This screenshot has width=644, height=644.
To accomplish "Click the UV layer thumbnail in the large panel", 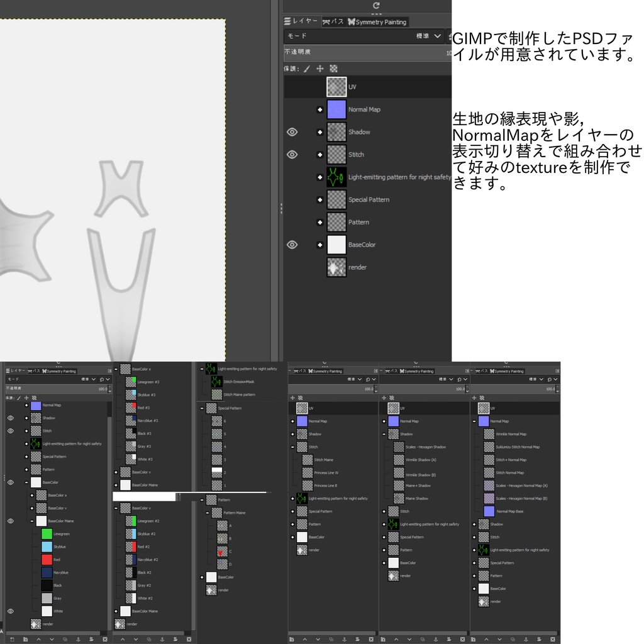I will (336, 87).
